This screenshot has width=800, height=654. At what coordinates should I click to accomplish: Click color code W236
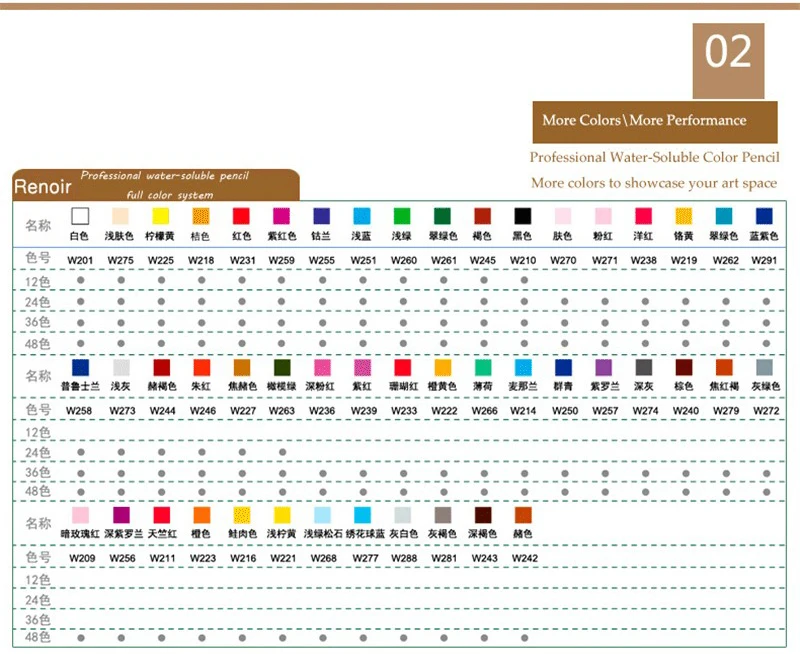(322, 411)
